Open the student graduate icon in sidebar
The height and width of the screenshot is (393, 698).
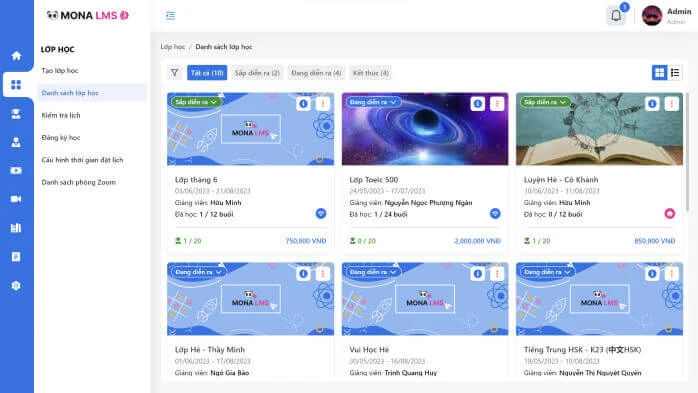[16, 113]
